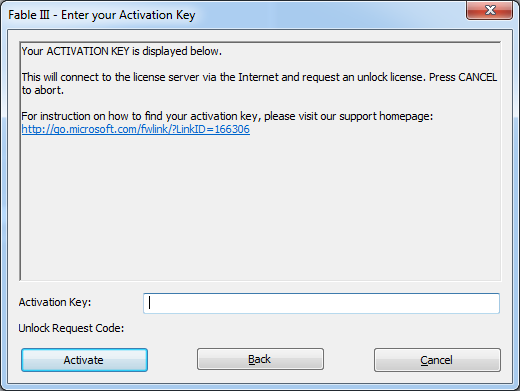Select the 'LinkID=166306' part of the URL
520x391 pixels.
pos(213,129)
